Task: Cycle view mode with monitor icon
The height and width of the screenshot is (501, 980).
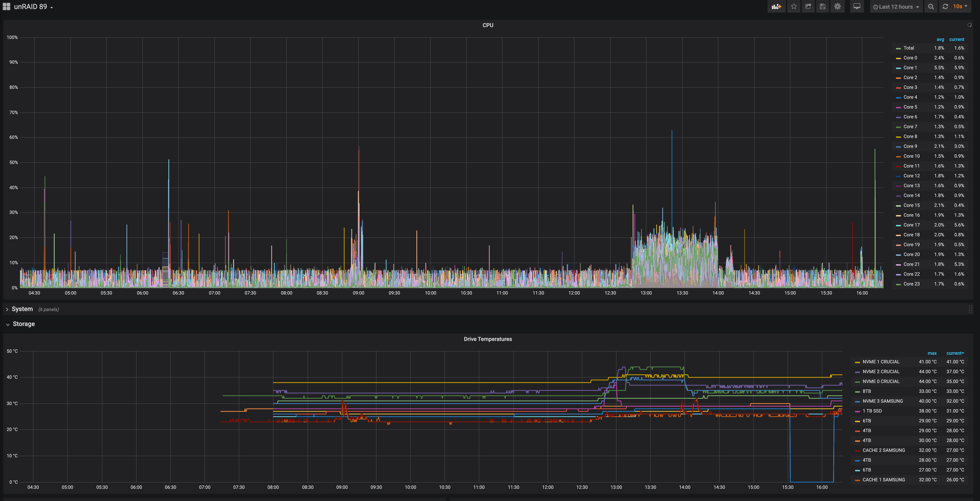Action: click(x=857, y=6)
